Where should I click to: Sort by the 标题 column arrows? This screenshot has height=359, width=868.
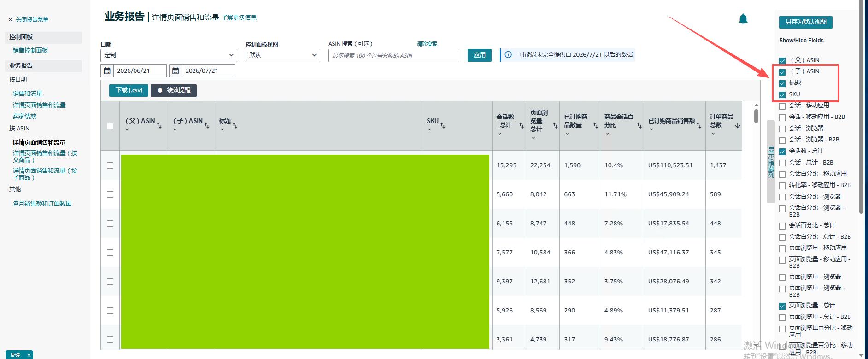[x=235, y=125]
